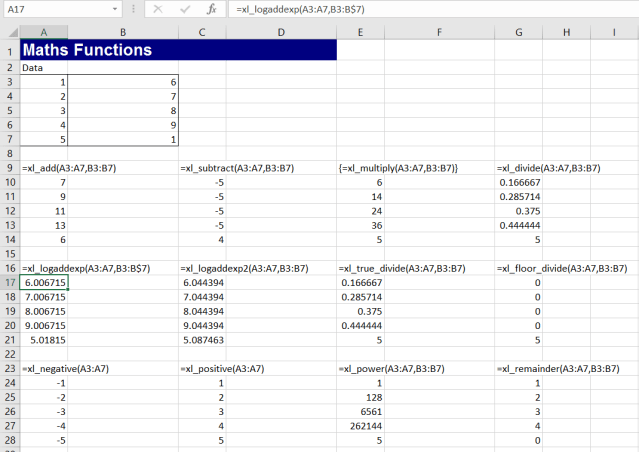Click inside the formula bar text
Screen dimensions: 639x452
click(420, 9)
